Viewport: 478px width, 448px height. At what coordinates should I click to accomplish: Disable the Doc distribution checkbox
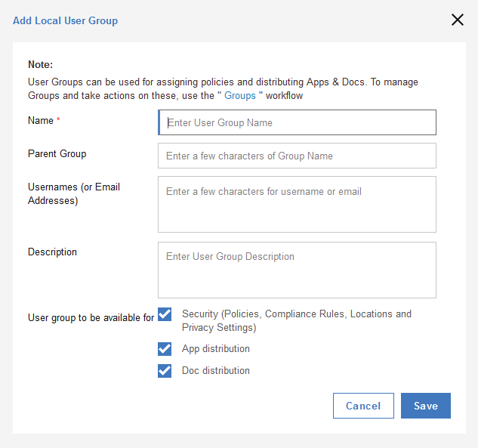pos(165,371)
